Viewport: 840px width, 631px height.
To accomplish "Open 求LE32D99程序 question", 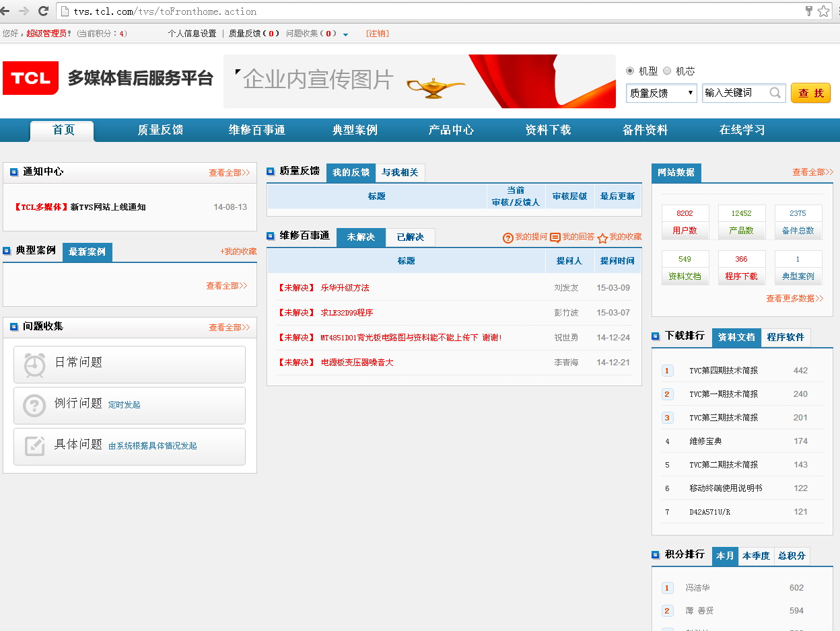I will [347, 313].
